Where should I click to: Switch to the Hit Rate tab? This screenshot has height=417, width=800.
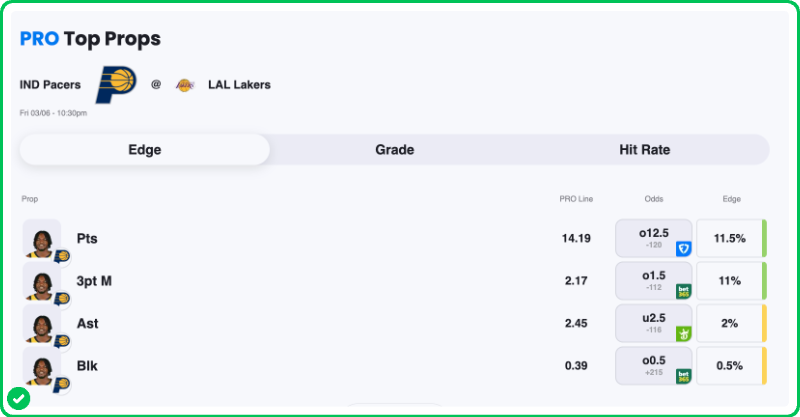[x=644, y=150]
